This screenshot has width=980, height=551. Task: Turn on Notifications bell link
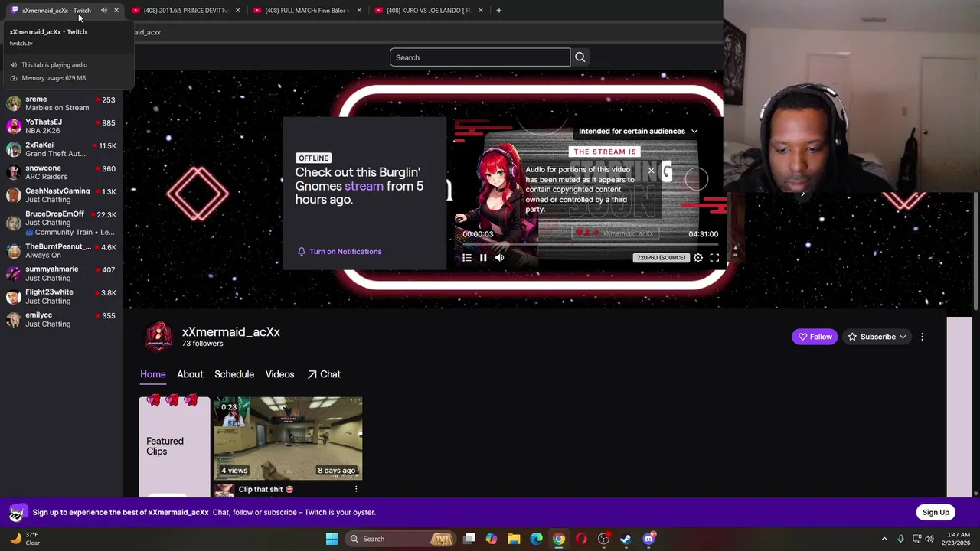click(339, 251)
